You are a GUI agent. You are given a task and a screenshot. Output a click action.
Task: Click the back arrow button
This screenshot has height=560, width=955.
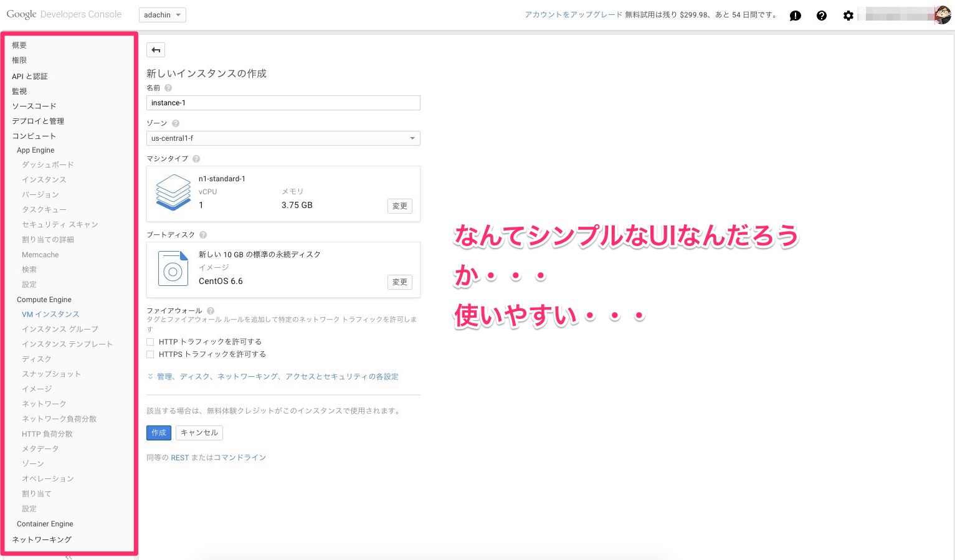click(156, 50)
